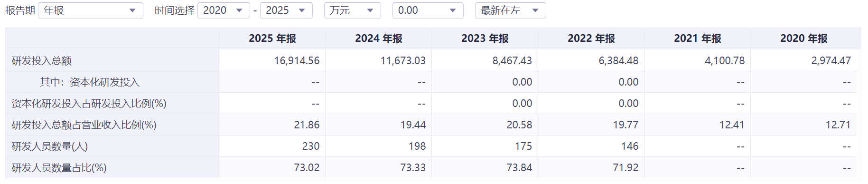Click the 研发人员数量占比(%) row label
Viewport: 868px width, 184px height.
click(x=59, y=168)
